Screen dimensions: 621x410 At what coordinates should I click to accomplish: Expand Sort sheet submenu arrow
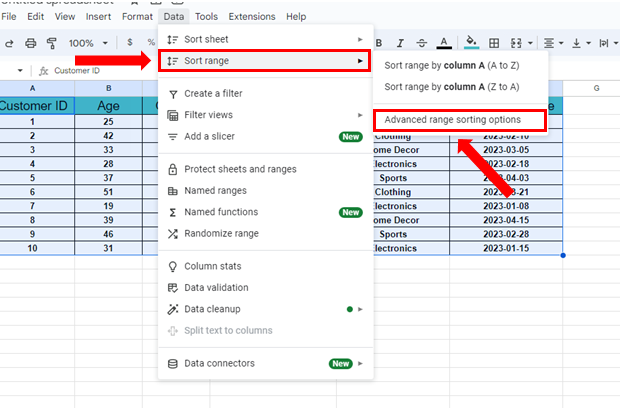[x=360, y=39]
